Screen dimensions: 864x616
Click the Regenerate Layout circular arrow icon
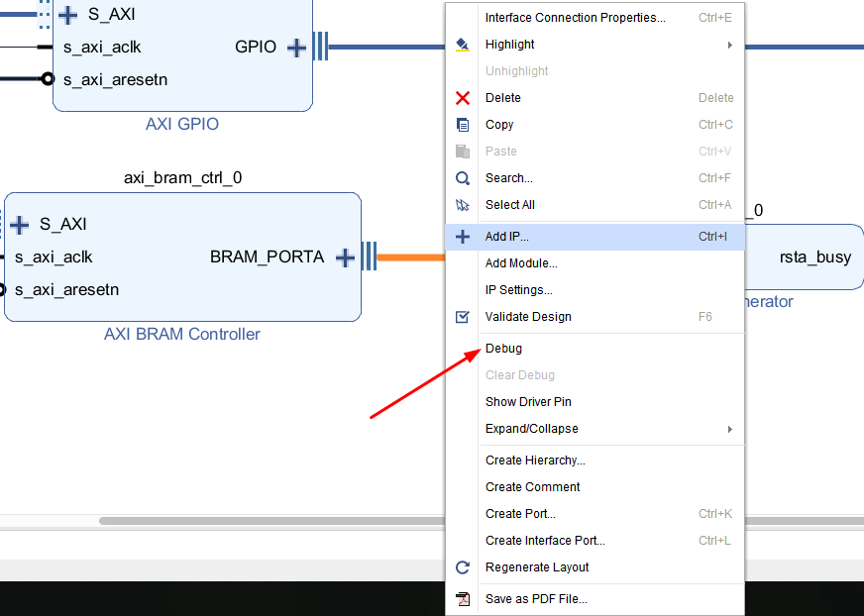pos(462,567)
